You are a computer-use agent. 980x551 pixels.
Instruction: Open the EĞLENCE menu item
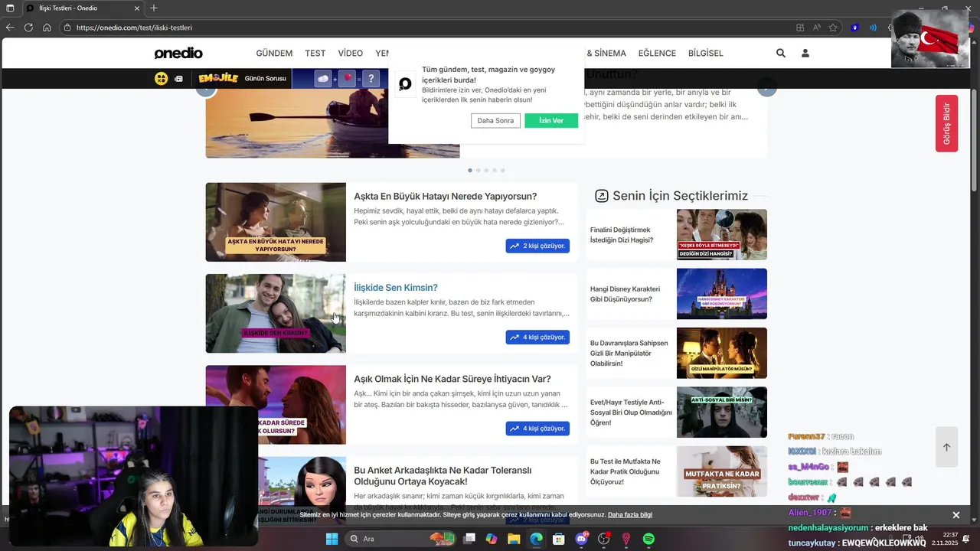[657, 54]
